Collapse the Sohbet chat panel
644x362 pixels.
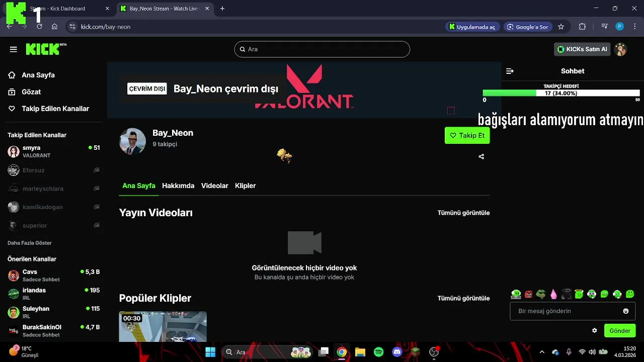click(510, 71)
